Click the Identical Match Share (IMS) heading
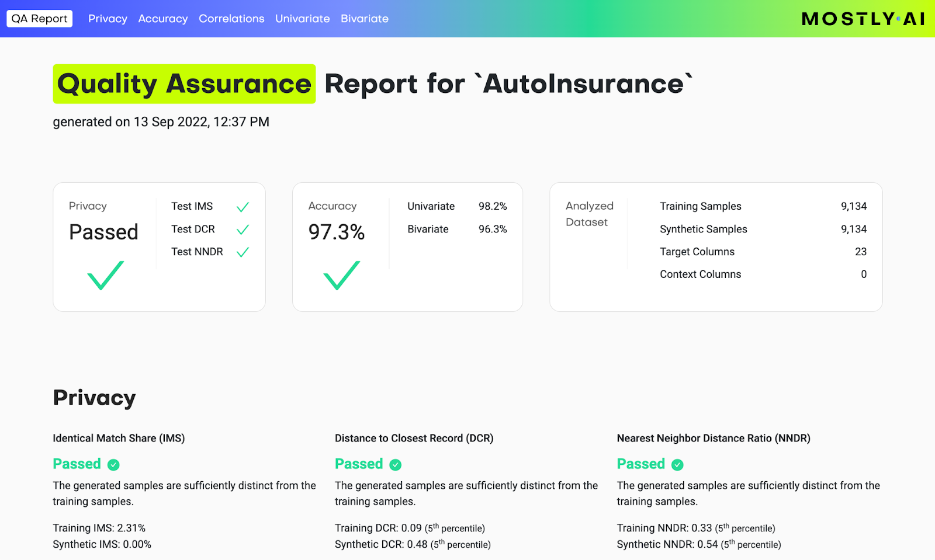This screenshot has height=560, width=935. click(119, 439)
